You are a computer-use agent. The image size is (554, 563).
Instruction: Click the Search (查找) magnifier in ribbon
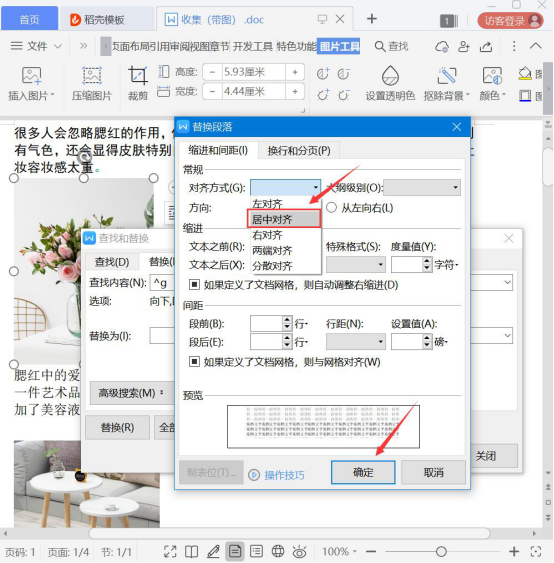tap(380, 46)
